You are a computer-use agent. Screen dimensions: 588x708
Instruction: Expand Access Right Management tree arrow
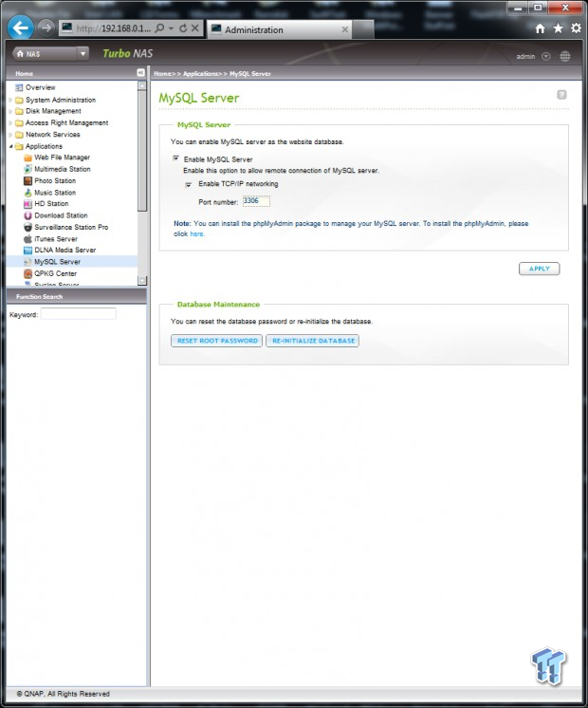[x=10, y=122]
